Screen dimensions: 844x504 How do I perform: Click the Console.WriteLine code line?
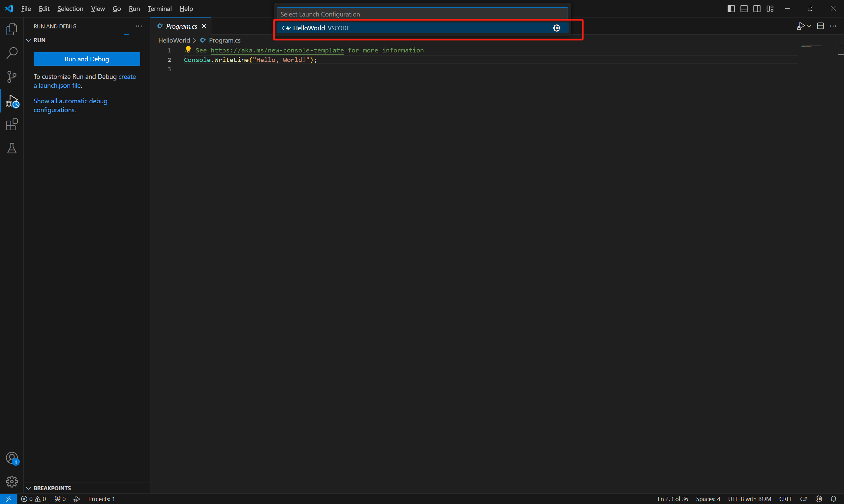(x=250, y=60)
